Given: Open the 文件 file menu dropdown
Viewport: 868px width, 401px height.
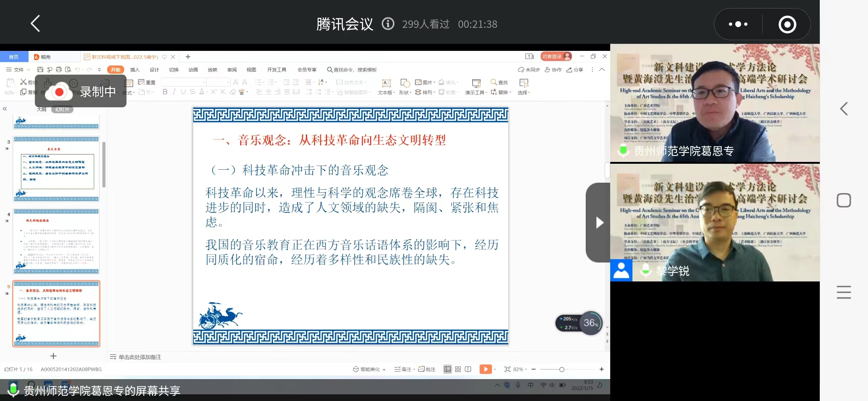Looking at the screenshot, I should [x=19, y=69].
